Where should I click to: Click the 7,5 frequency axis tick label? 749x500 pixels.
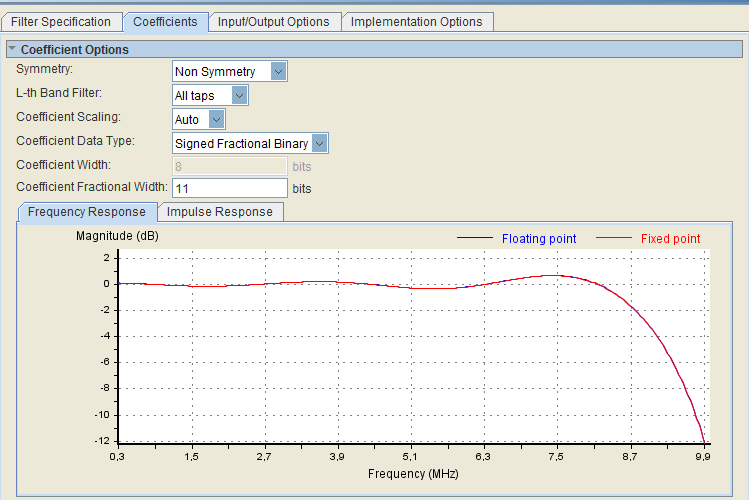(x=556, y=457)
